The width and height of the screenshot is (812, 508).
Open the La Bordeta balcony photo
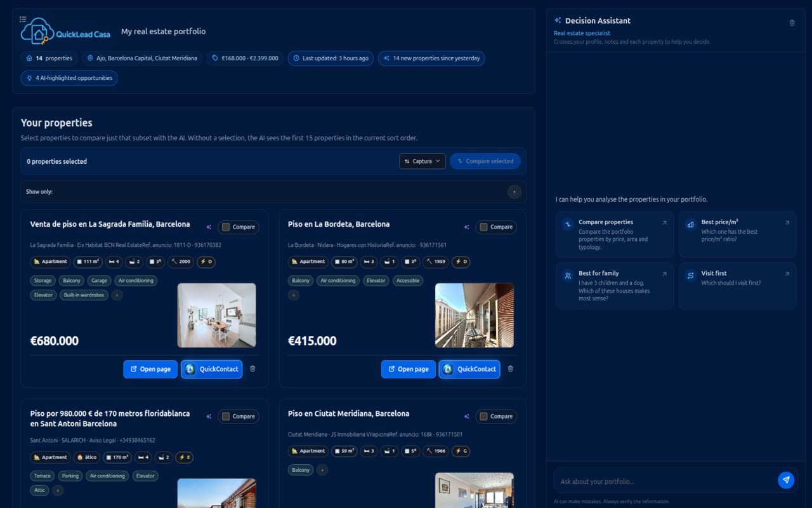(475, 316)
